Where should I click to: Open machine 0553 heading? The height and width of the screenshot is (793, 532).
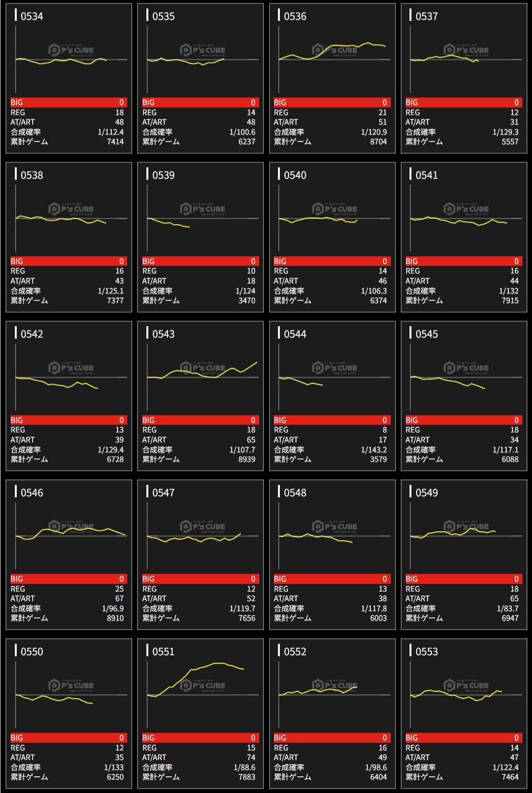coord(426,652)
